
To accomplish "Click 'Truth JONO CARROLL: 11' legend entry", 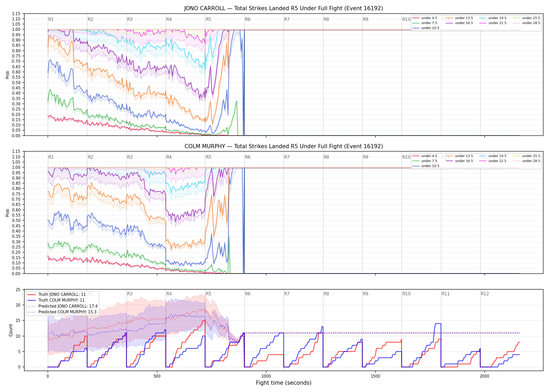I will pyautogui.click(x=56, y=295).
